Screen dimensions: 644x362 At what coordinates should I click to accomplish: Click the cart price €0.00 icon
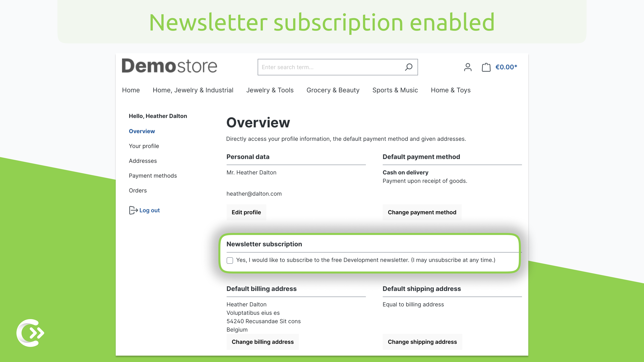pos(499,67)
